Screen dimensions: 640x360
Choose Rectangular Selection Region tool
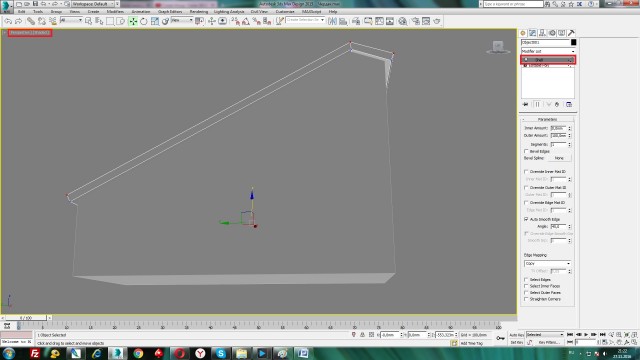[110, 21]
